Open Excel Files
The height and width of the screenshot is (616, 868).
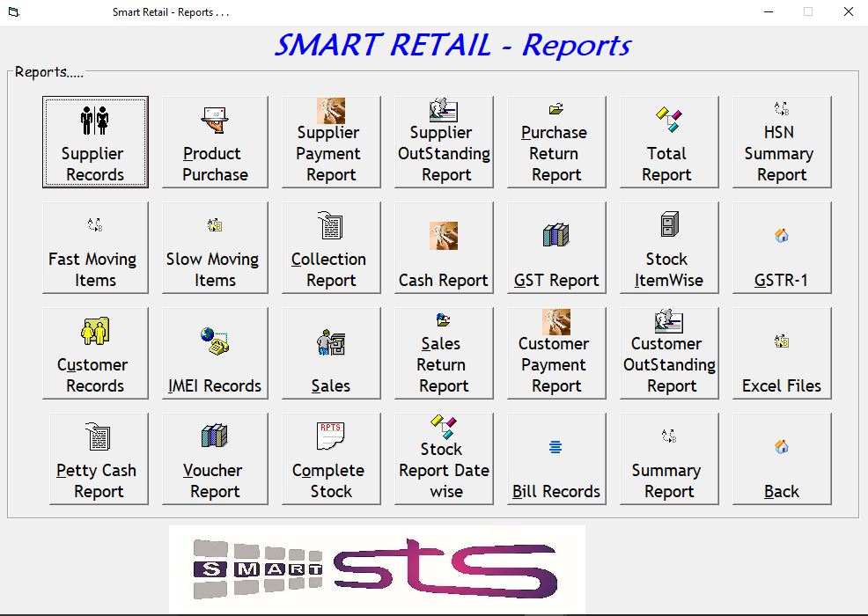tap(782, 353)
